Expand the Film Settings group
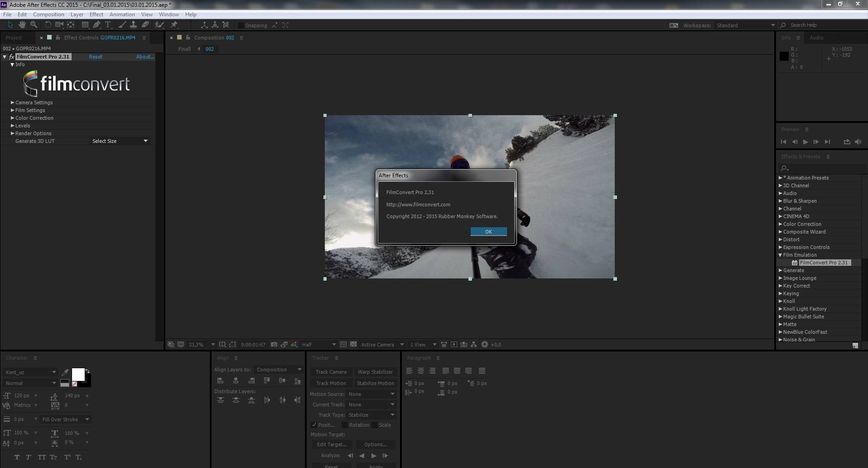Screen dimensions: 868x468 click(x=13, y=110)
